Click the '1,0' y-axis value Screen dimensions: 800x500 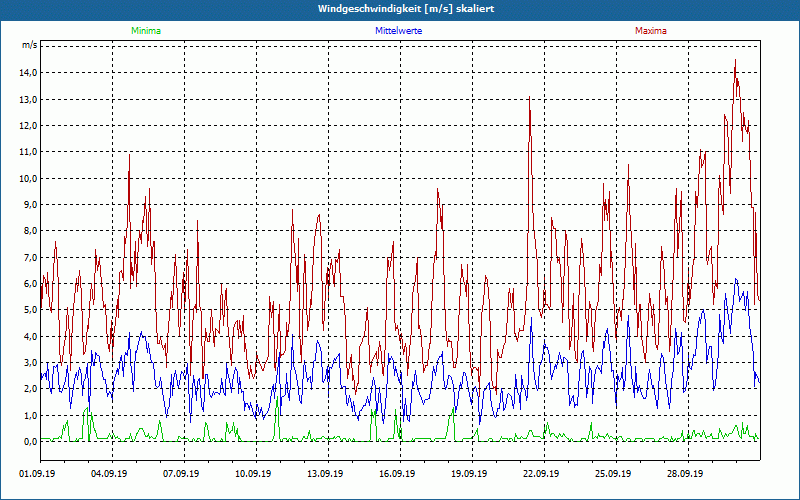(x=31, y=416)
